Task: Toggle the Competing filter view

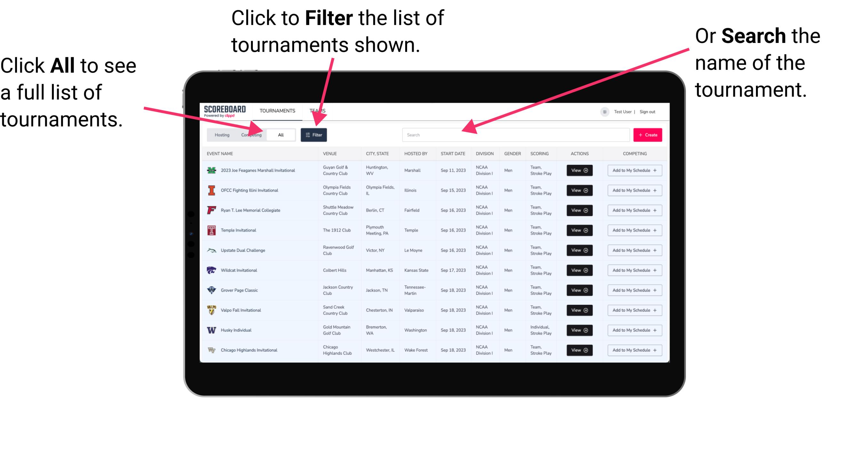Action: click(251, 134)
